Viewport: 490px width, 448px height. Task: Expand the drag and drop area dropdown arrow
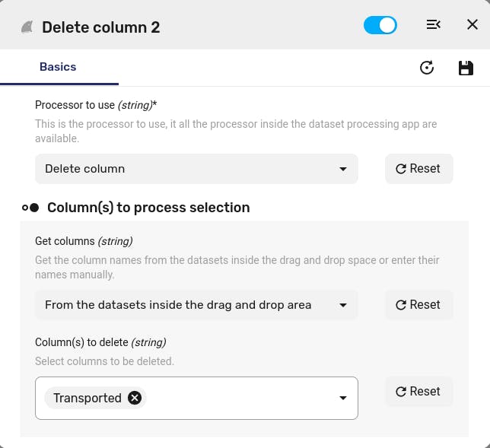point(343,305)
